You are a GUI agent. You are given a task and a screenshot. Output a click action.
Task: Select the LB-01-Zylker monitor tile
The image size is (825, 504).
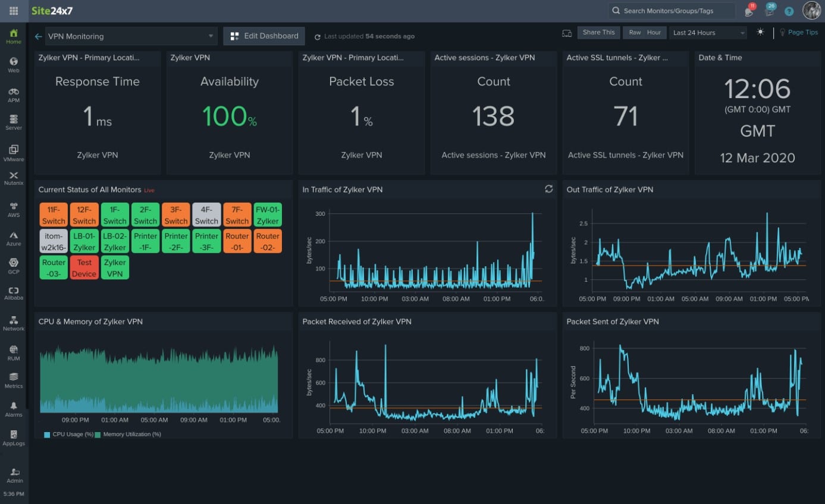coord(84,241)
